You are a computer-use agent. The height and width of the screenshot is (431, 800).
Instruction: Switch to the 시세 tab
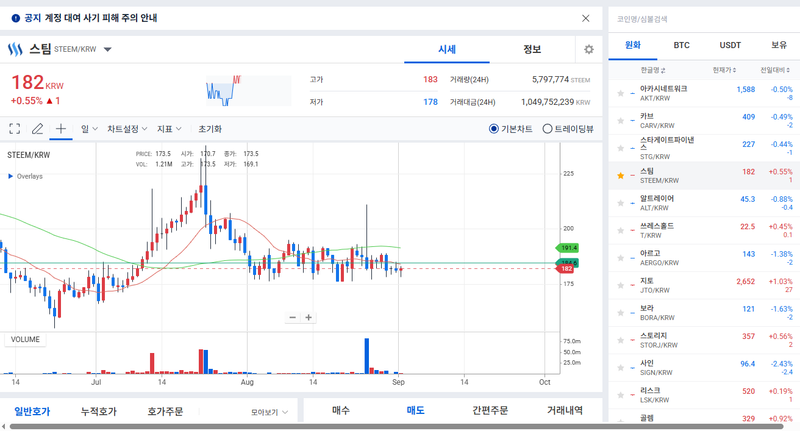pos(447,49)
